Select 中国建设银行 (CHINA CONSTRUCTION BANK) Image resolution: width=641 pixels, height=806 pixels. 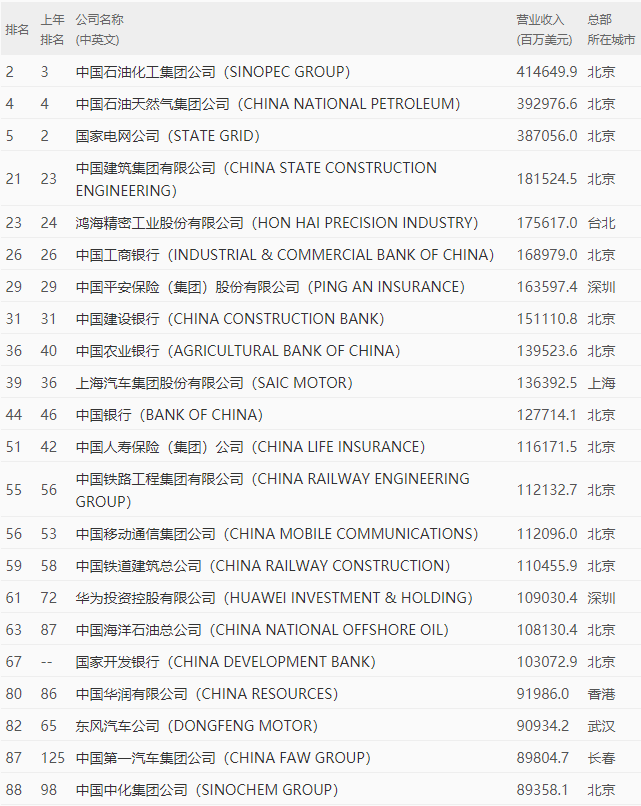click(230, 319)
